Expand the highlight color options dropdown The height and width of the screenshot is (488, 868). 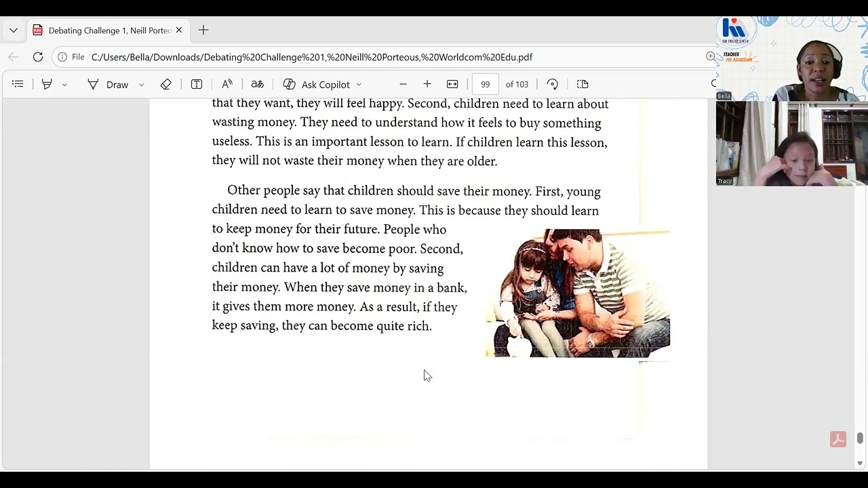[64, 85]
